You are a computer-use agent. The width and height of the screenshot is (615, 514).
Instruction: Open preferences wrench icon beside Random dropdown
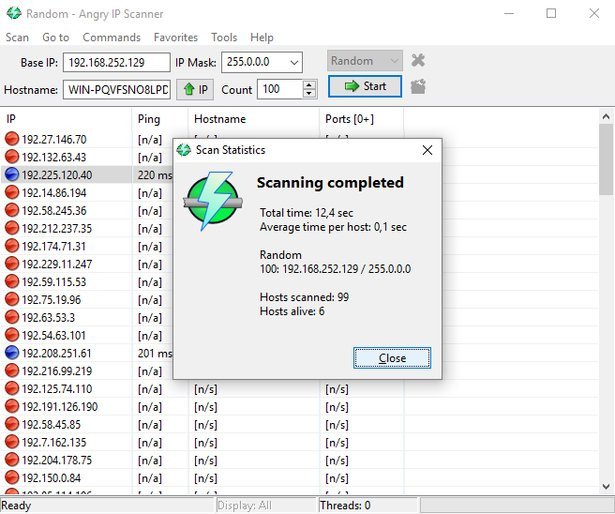418,60
